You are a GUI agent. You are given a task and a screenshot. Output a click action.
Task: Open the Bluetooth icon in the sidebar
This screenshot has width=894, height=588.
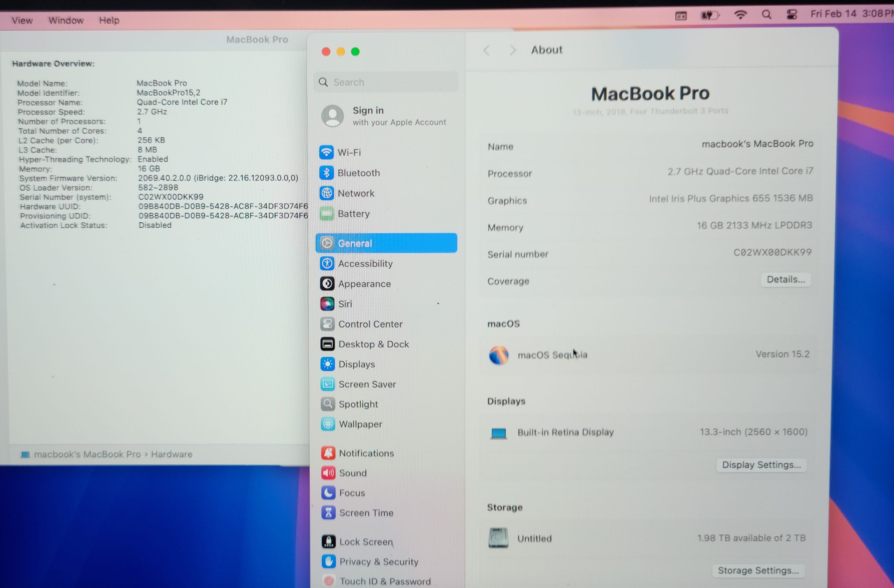tap(327, 173)
